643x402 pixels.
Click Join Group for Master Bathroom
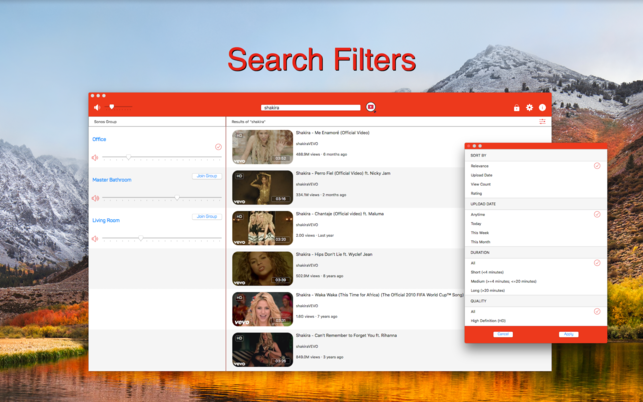click(x=207, y=176)
